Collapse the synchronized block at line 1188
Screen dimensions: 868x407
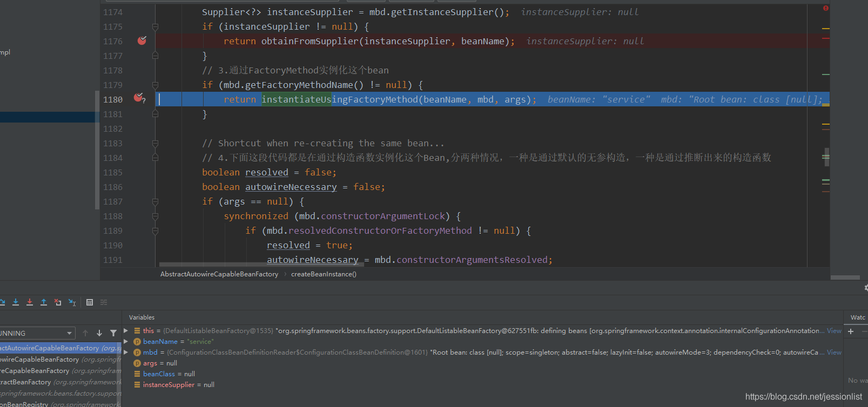point(155,216)
